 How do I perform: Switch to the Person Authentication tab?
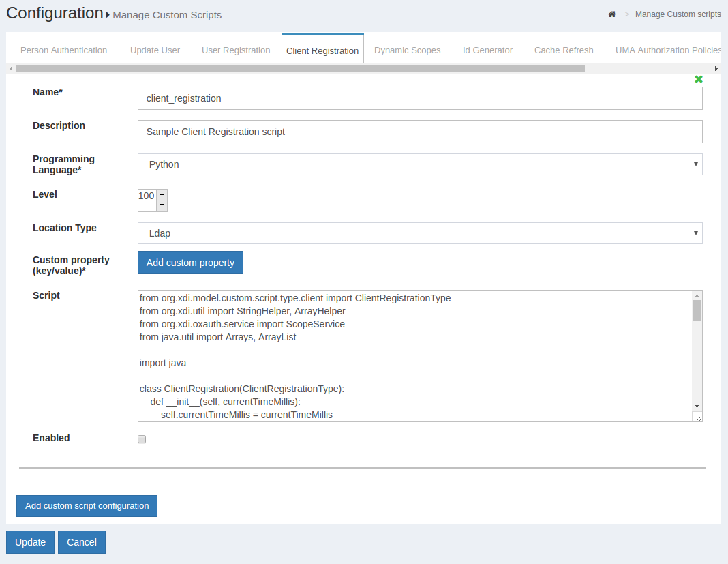[63, 50]
